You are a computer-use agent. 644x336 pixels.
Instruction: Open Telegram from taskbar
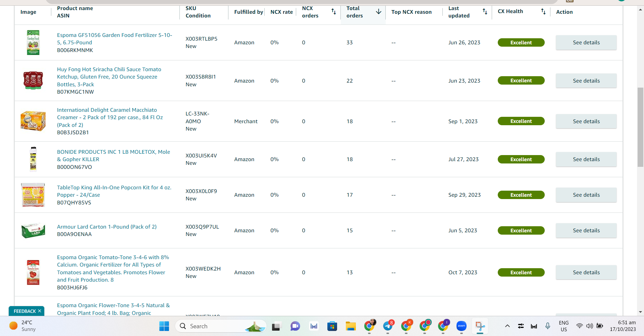(x=388, y=326)
